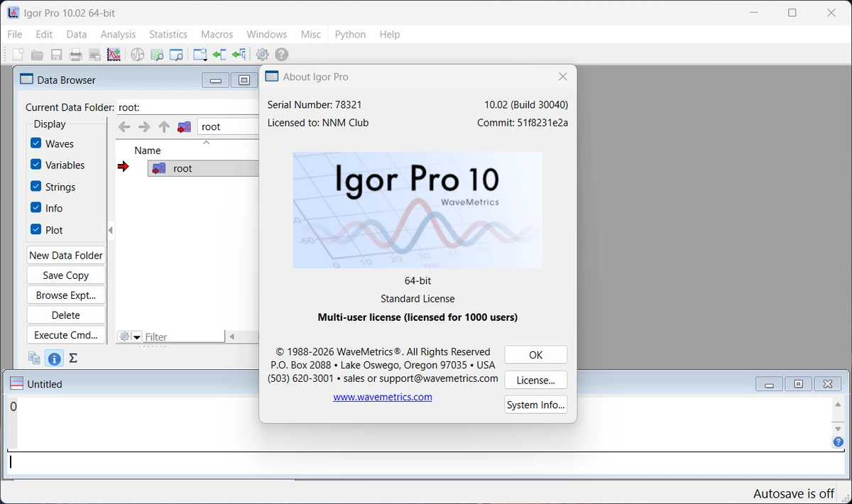Click the Filter input field
This screenshot has width=852, height=504.
pos(184,336)
